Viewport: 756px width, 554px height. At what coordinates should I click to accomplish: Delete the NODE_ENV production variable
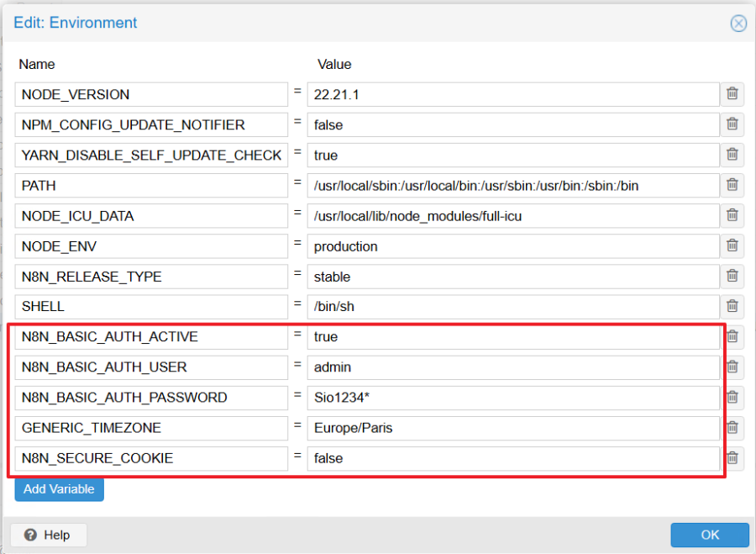tap(732, 245)
